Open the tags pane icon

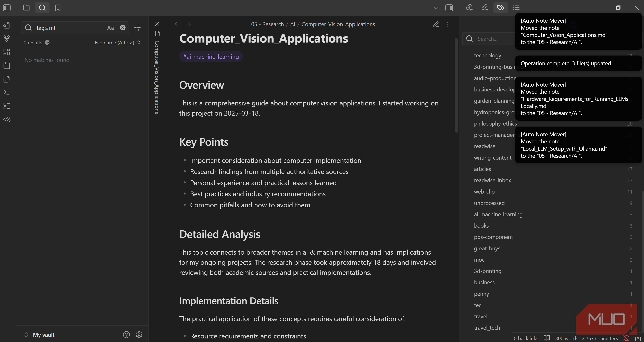[x=501, y=8]
